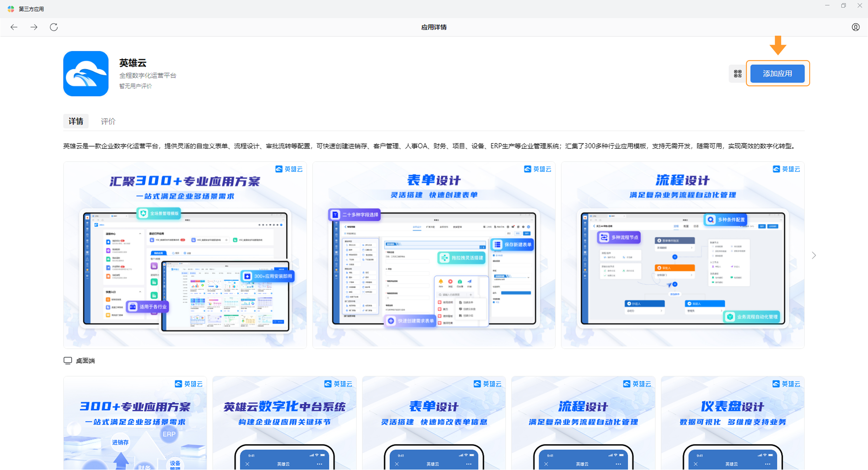Advance the screenshot carousel with right chevron
This screenshot has height=470, width=868.
coord(814,255)
